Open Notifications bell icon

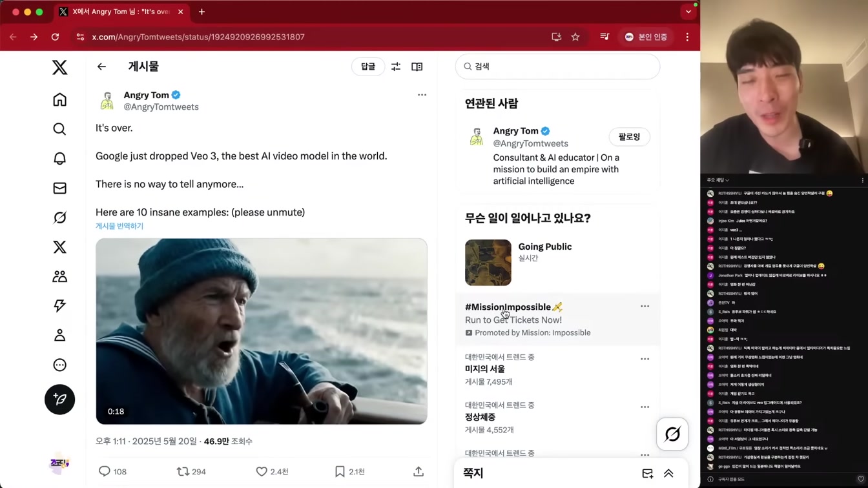pos(59,158)
